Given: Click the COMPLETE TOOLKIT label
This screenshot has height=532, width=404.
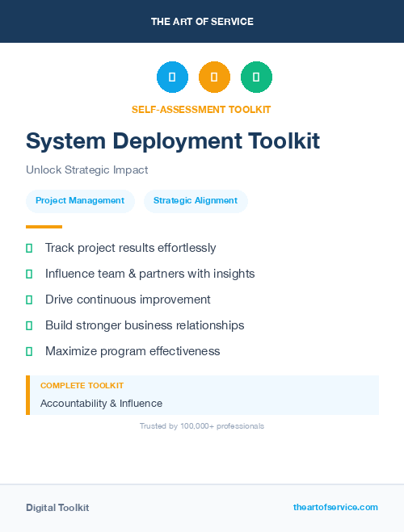Looking at the screenshot, I should point(82,386).
